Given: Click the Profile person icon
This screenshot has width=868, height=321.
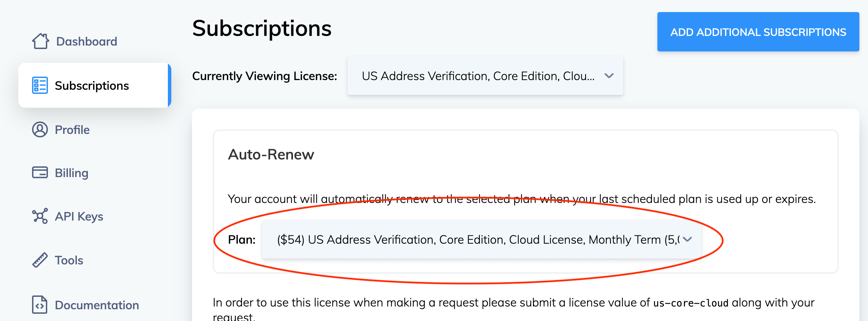Looking at the screenshot, I should point(40,130).
